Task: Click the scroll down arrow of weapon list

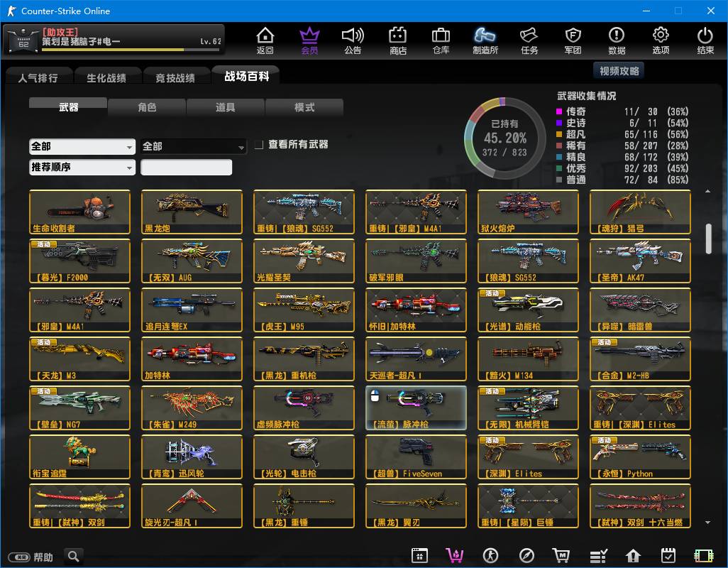Action: [x=707, y=523]
